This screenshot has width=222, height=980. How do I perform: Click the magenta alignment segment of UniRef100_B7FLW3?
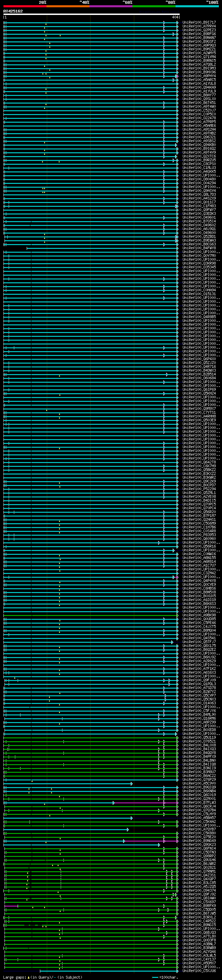(146, 802)
